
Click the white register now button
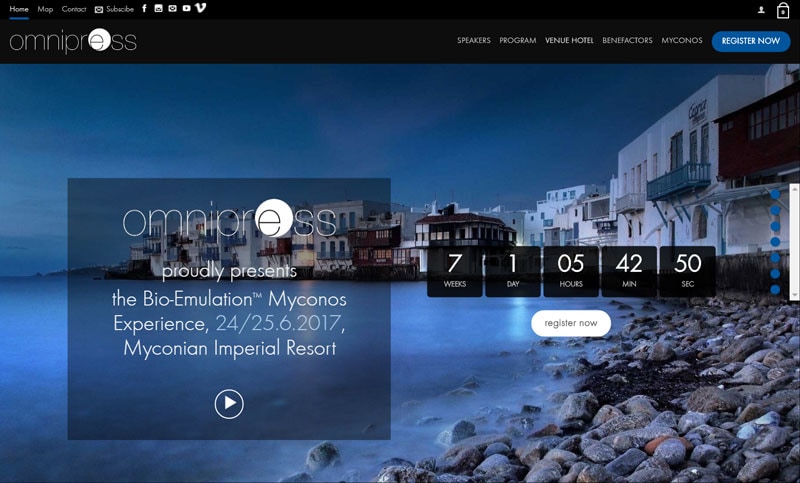tap(571, 323)
